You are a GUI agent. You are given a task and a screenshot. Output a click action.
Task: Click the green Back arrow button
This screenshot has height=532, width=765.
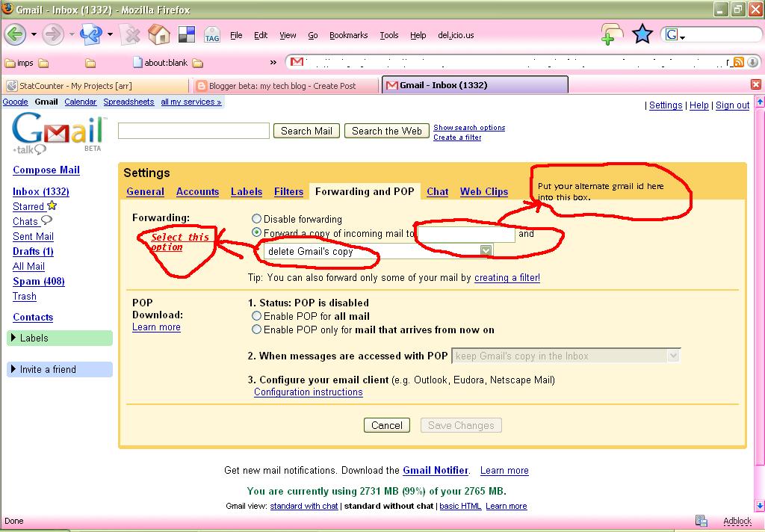point(16,34)
